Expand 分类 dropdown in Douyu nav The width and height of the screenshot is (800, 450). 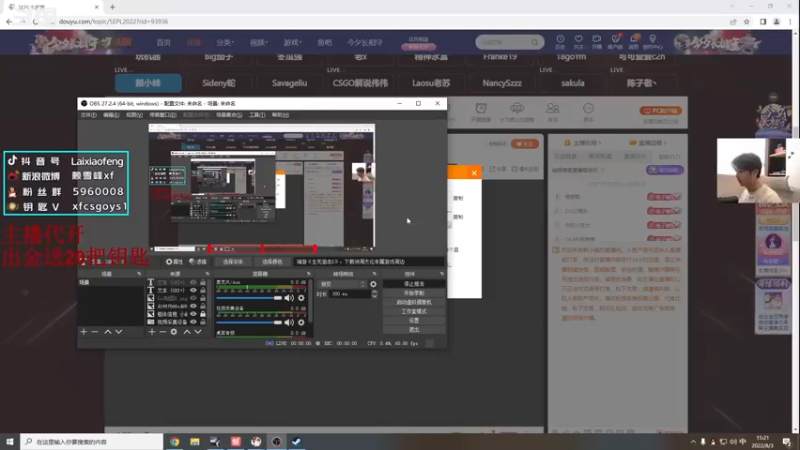(225, 42)
